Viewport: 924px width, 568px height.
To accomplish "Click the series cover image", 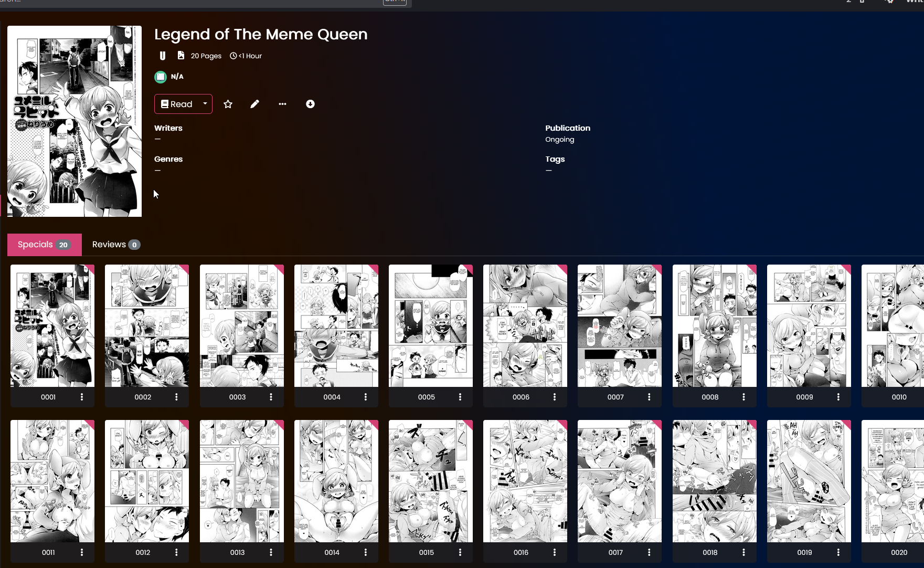I will [75, 121].
